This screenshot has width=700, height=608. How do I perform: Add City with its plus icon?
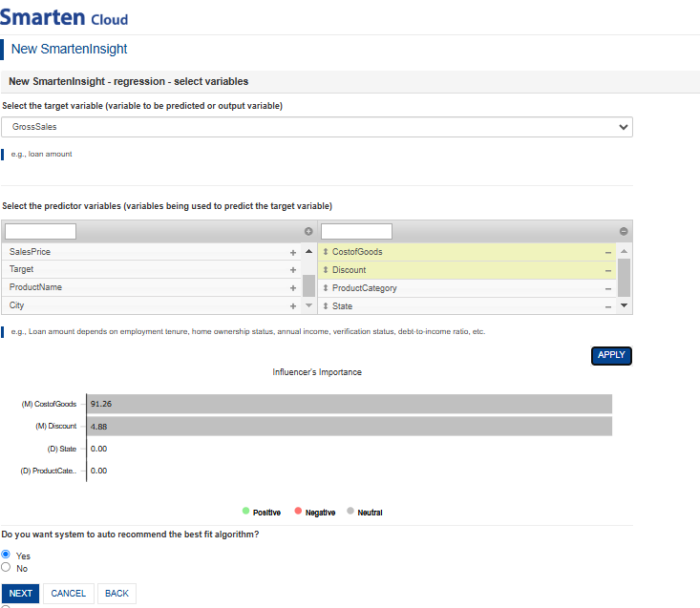pyautogui.click(x=293, y=306)
